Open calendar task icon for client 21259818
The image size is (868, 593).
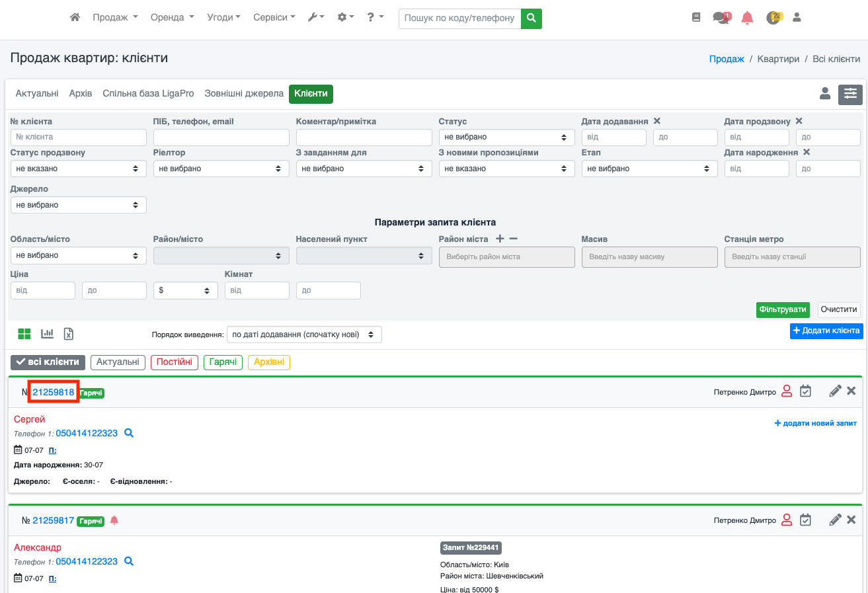coord(805,391)
